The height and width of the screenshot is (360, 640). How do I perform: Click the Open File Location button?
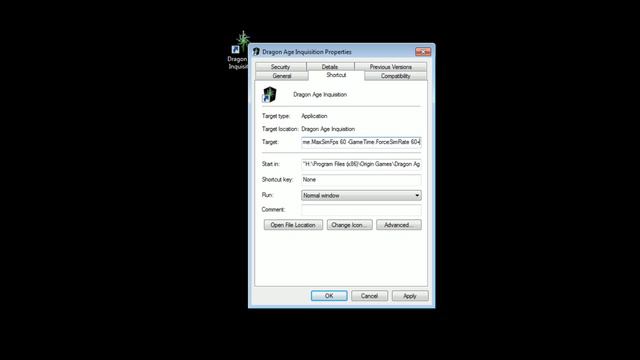[x=293, y=225]
